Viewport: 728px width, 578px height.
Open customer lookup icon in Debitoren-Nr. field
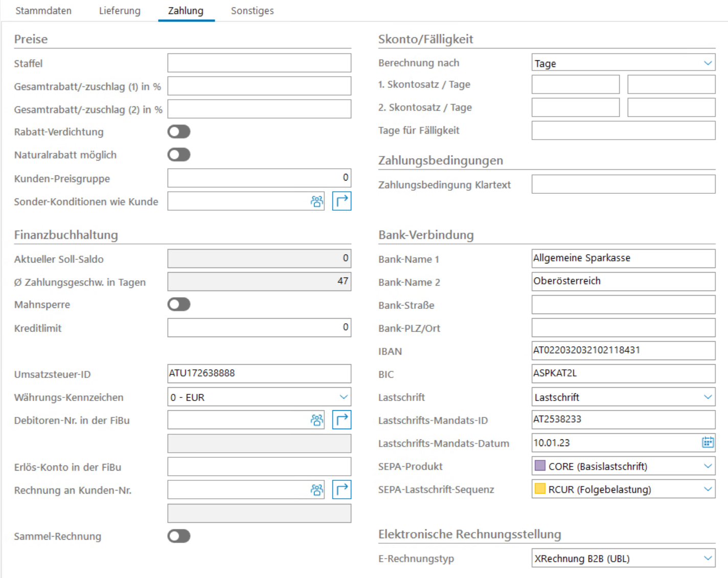[316, 420]
